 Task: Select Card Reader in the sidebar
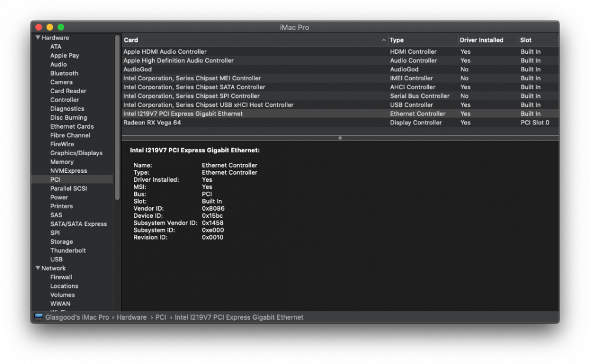(x=68, y=91)
